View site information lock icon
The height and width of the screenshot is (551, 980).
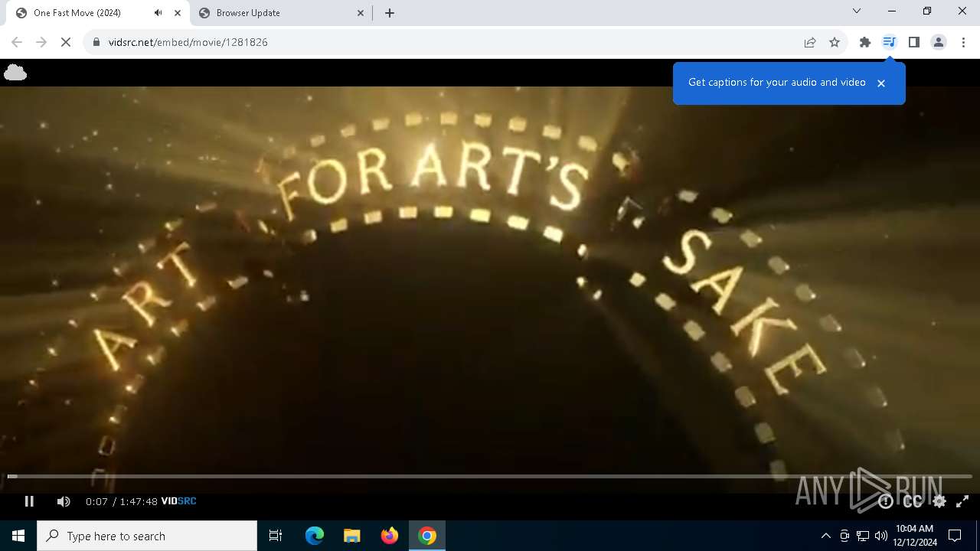pos(96,42)
